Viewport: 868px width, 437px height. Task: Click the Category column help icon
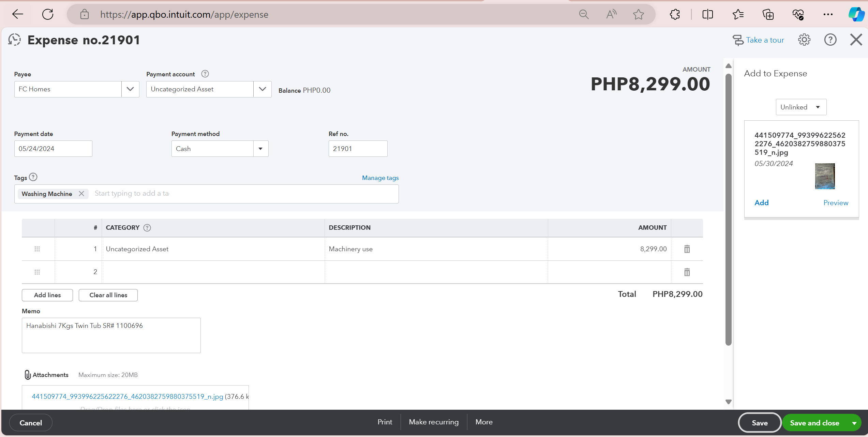point(147,228)
